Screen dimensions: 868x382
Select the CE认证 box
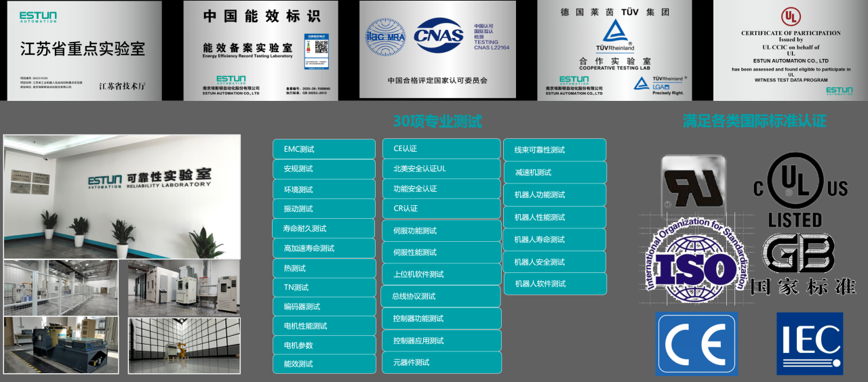441,149
